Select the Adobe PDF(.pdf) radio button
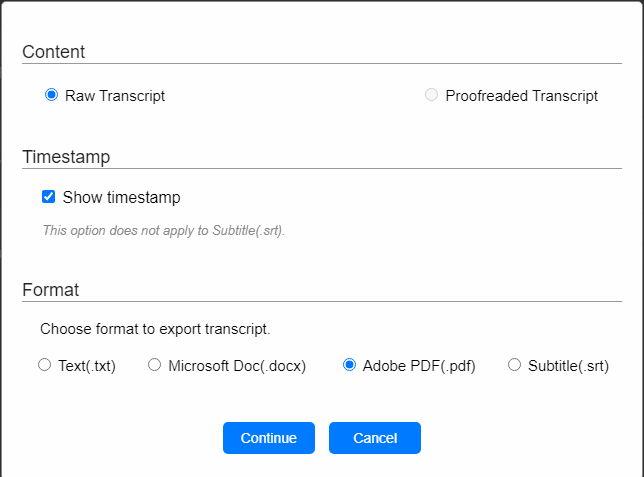This screenshot has height=477, width=644. [x=350, y=365]
